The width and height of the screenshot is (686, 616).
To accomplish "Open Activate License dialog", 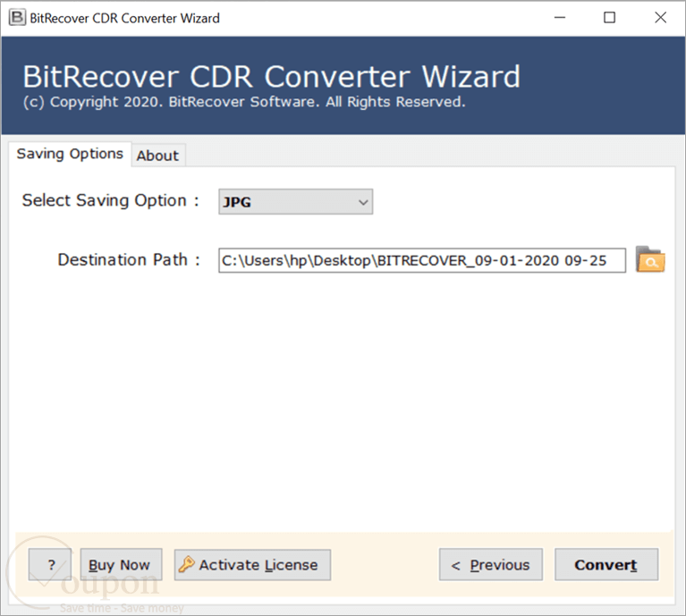I will click(252, 565).
